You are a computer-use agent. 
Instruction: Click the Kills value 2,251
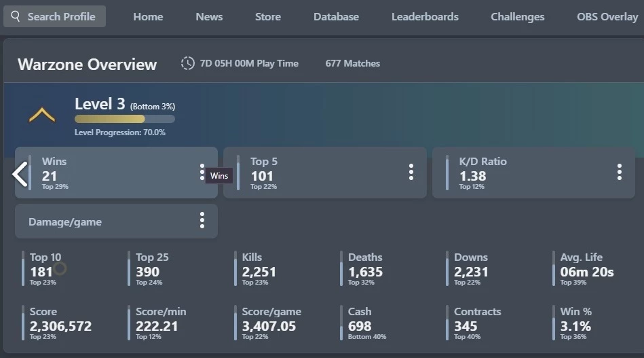tap(259, 272)
